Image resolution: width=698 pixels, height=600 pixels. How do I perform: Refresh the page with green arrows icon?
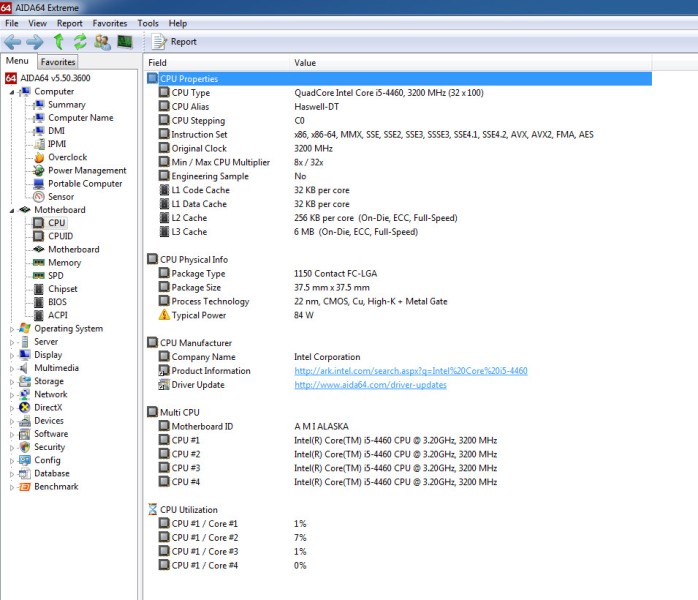(80, 42)
